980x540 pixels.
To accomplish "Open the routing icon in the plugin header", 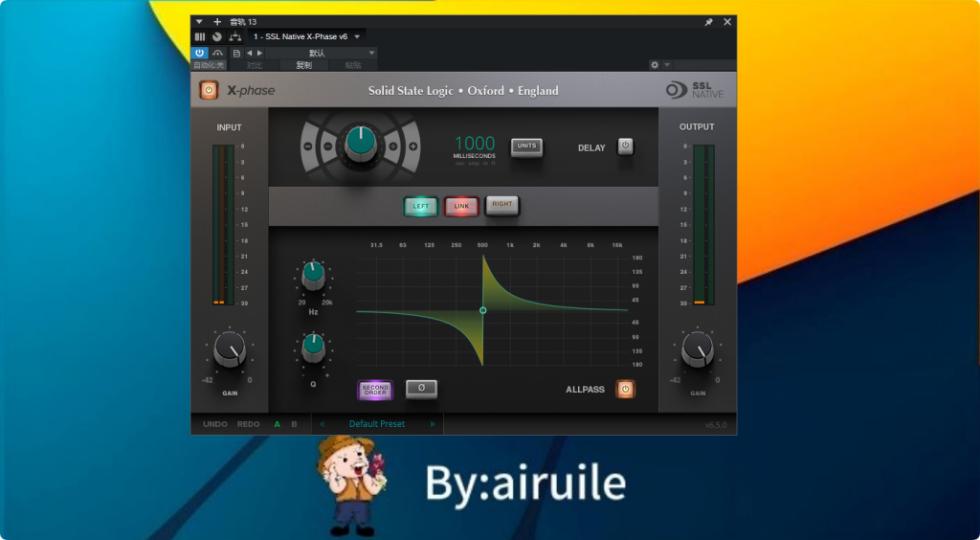I will pyautogui.click(x=235, y=37).
